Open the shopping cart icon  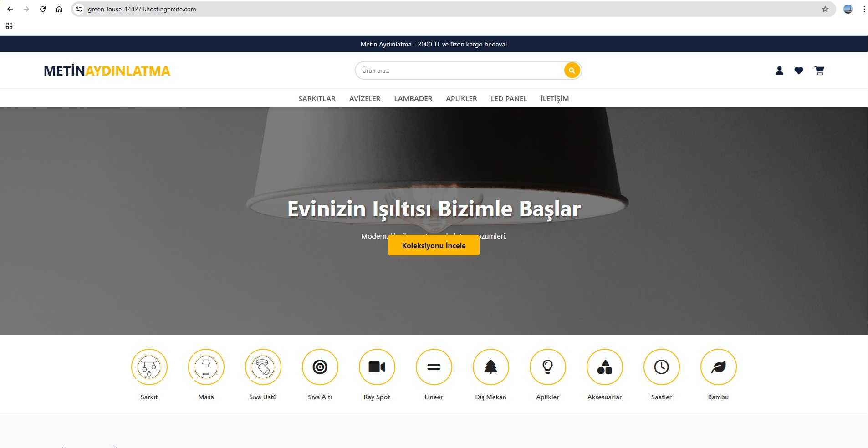tap(819, 71)
